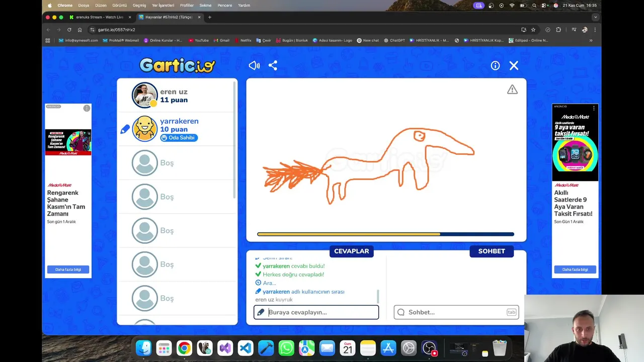This screenshot has height=362, width=644.
Task: Click the player list scrollbar
Action: coord(234,140)
